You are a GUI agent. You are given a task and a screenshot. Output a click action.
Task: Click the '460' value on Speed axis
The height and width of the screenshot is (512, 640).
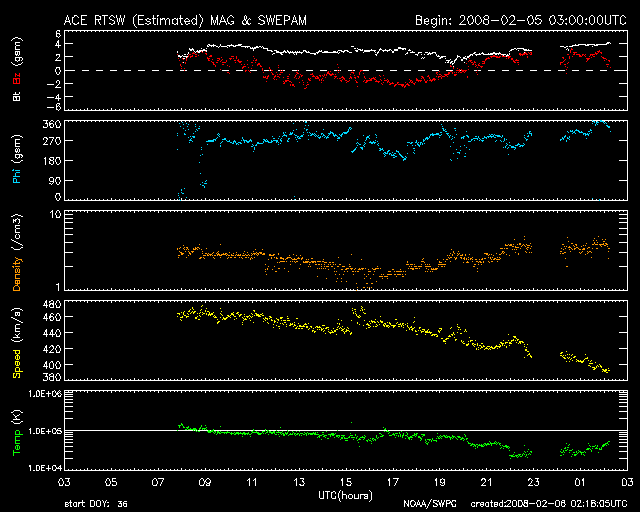pos(52,317)
